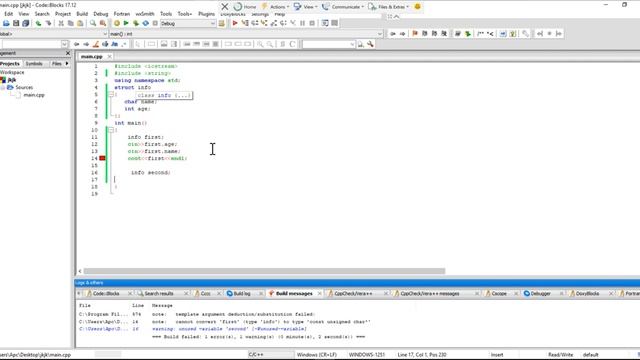
Task: Open the Plugins menu
Action: pyautogui.click(x=206, y=14)
